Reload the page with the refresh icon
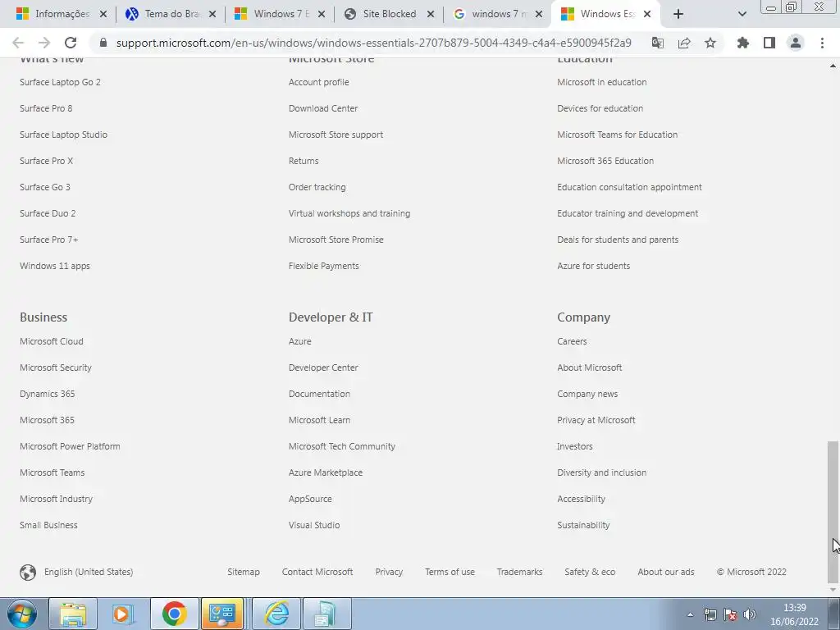The height and width of the screenshot is (630, 840). [x=71, y=43]
